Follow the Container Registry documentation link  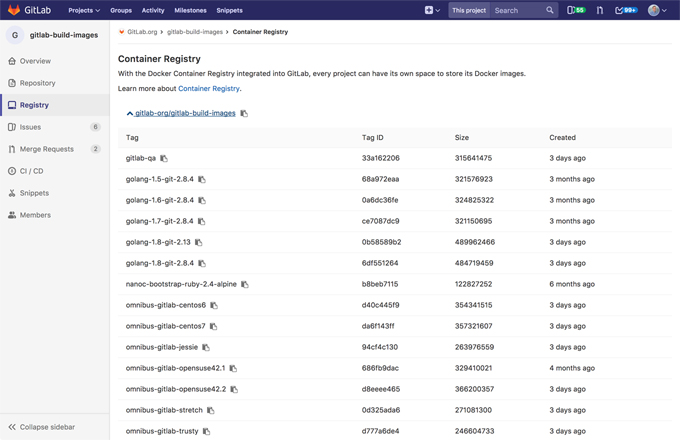[x=208, y=89]
